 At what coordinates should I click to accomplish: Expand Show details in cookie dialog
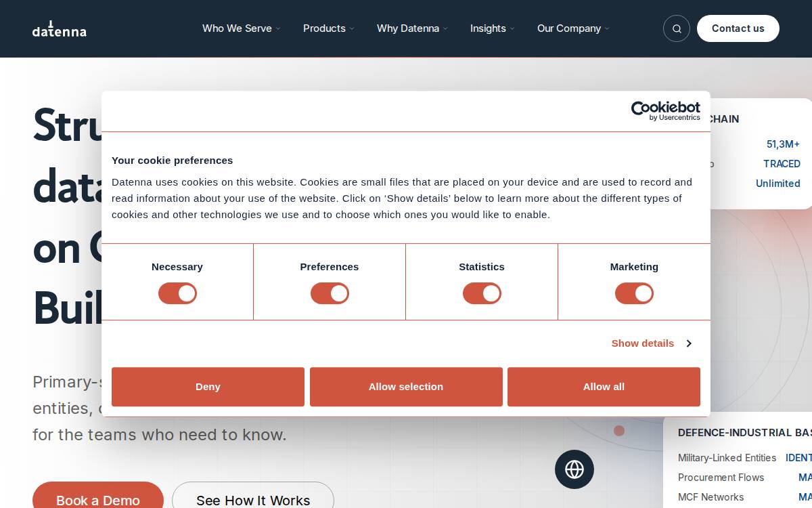pyautogui.click(x=651, y=343)
